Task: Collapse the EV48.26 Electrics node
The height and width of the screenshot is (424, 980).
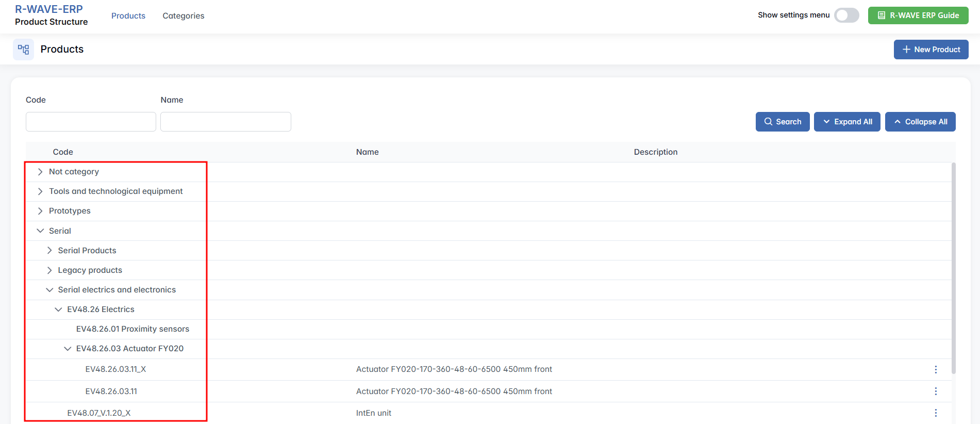Action: pos(58,309)
